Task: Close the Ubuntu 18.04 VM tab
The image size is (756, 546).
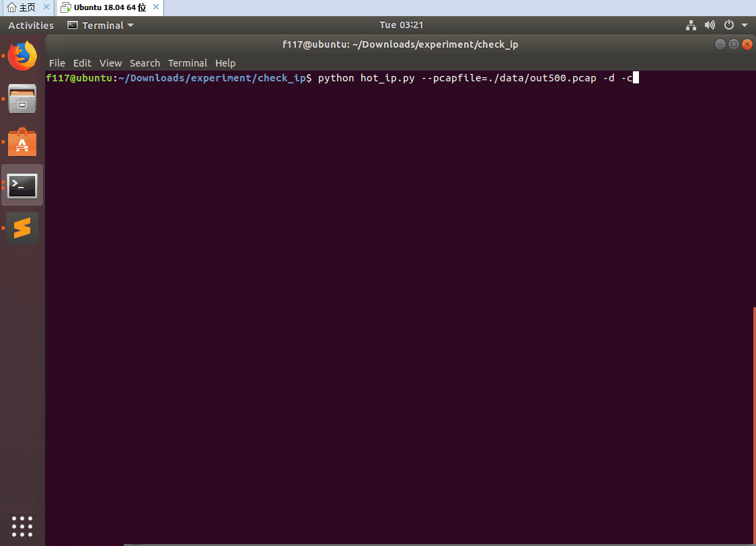Action: [x=156, y=7]
